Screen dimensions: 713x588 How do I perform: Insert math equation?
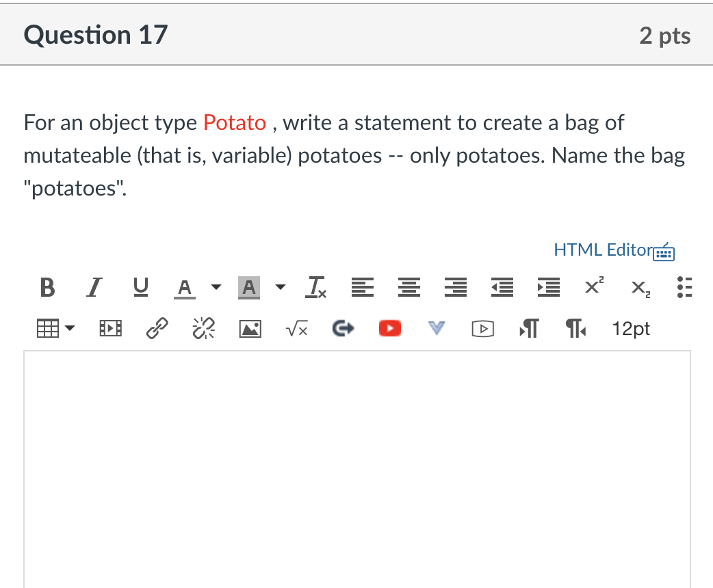(297, 328)
